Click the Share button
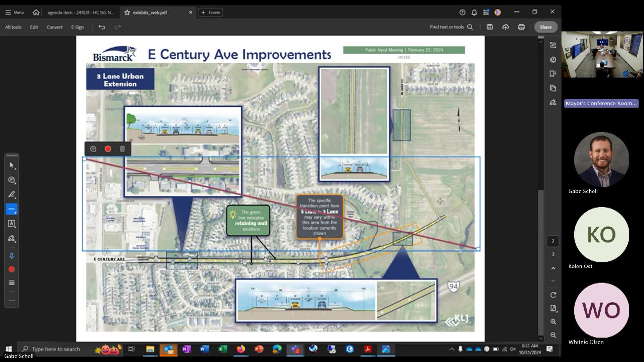The height and width of the screenshot is (362, 644). [x=546, y=27]
